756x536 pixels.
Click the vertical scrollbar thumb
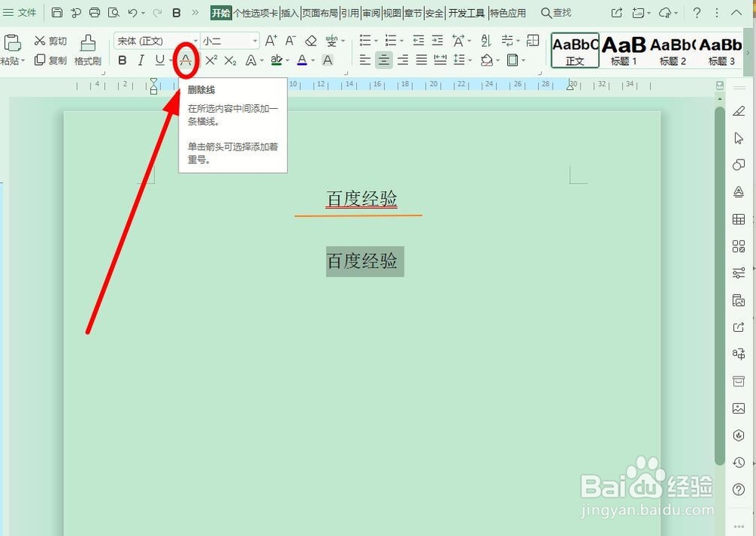point(720,285)
